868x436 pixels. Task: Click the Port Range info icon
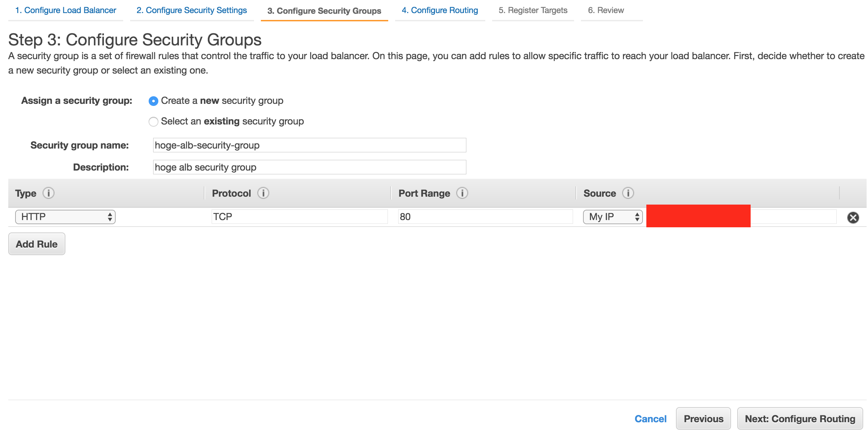point(462,193)
